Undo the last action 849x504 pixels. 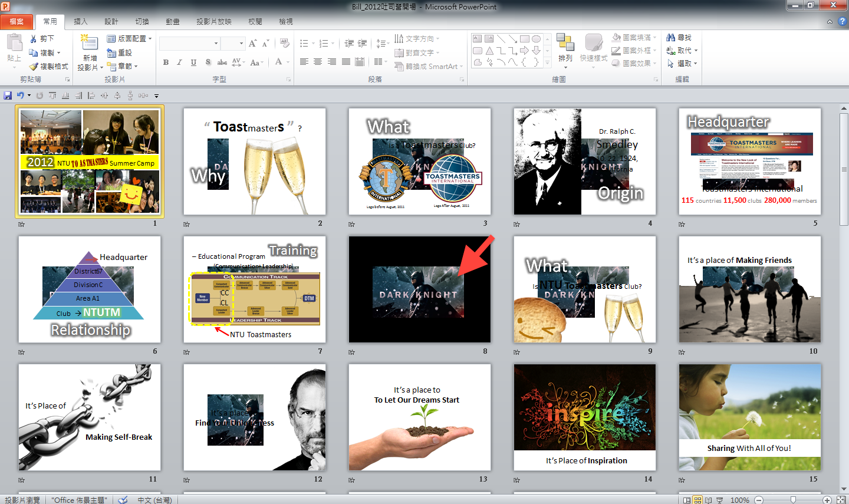pyautogui.click(x=21, y=95)
